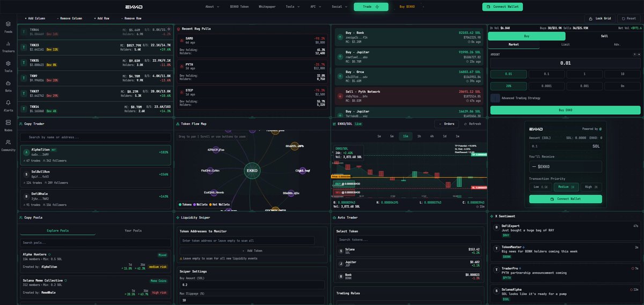
Task: Select the AlphaTitan copy trader card
Action: (x=96, y=155)
